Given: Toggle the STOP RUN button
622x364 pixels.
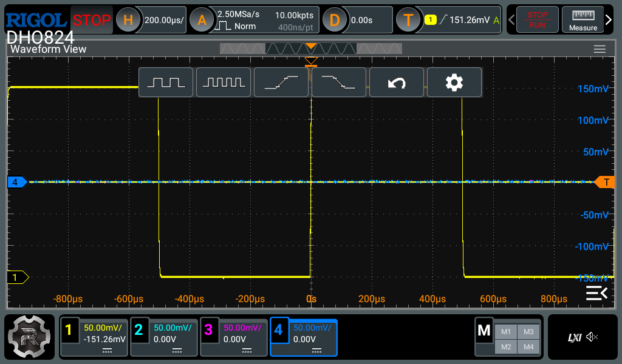Looking at the screenshot, I should [537, 20].
